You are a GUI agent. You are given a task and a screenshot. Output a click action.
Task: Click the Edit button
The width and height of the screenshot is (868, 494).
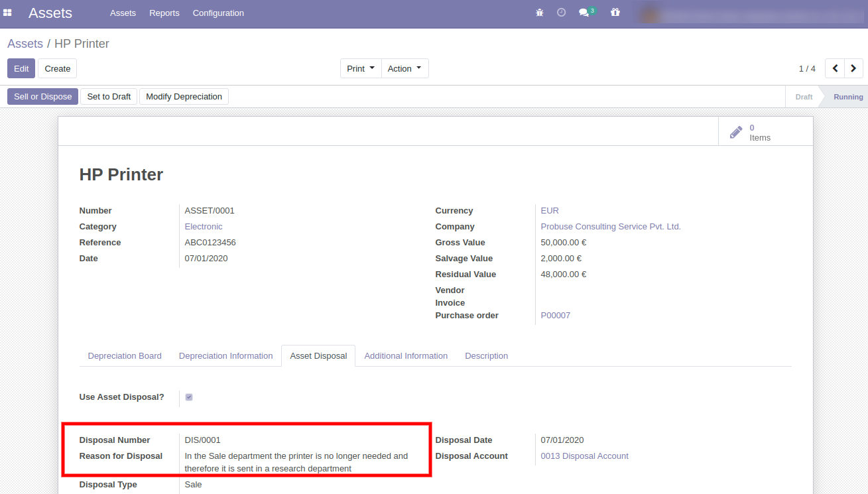pos(21,68)
